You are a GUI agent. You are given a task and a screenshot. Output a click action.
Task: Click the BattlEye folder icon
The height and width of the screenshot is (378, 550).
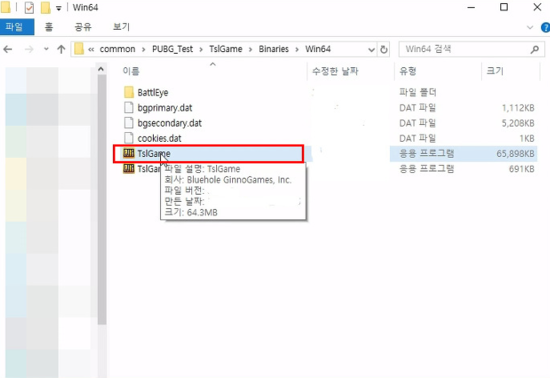point(129,92)
